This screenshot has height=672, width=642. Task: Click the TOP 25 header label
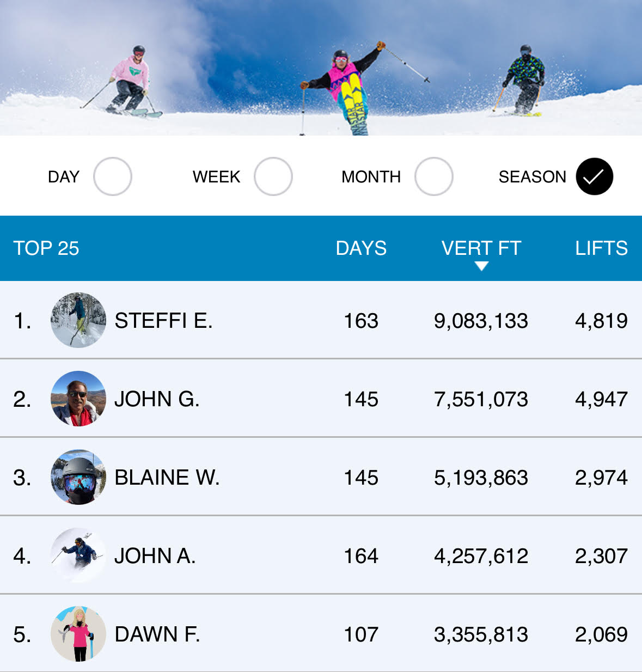[x=46, y=248]
